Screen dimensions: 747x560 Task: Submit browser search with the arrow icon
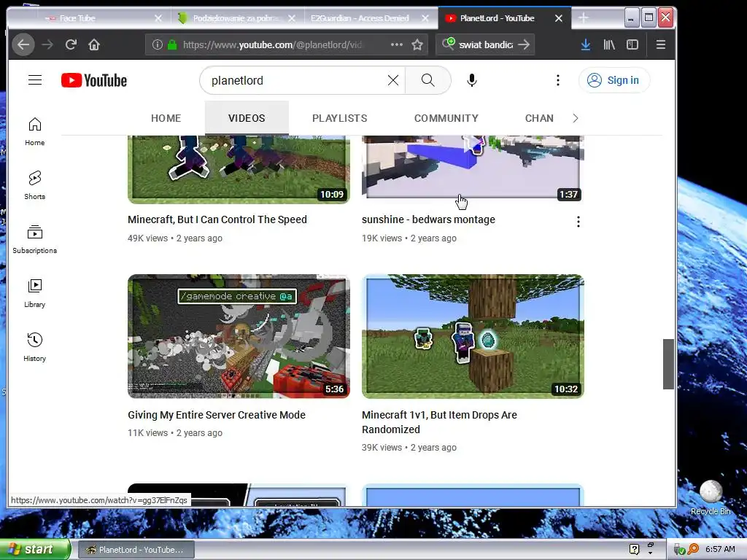point(524,44)
